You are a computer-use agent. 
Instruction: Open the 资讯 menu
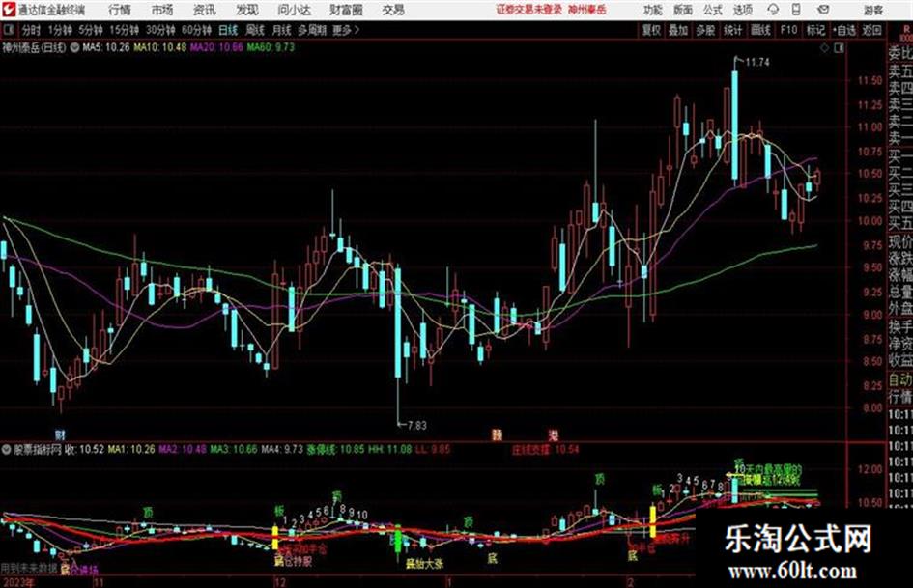(205, 10)
